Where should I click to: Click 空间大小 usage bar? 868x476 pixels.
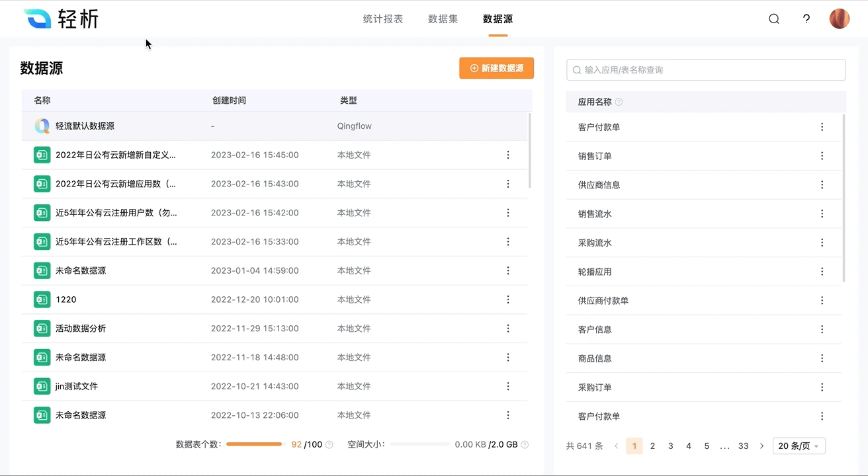[x=419, y=444]
